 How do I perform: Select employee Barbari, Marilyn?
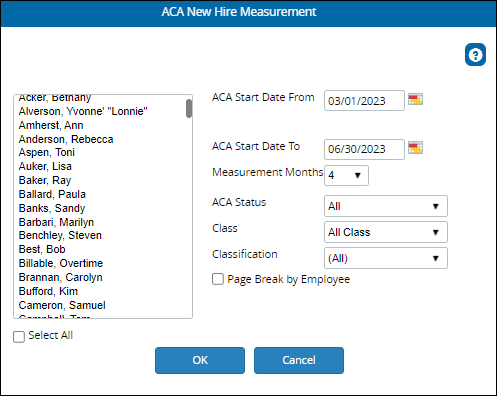tap(56, 222)
